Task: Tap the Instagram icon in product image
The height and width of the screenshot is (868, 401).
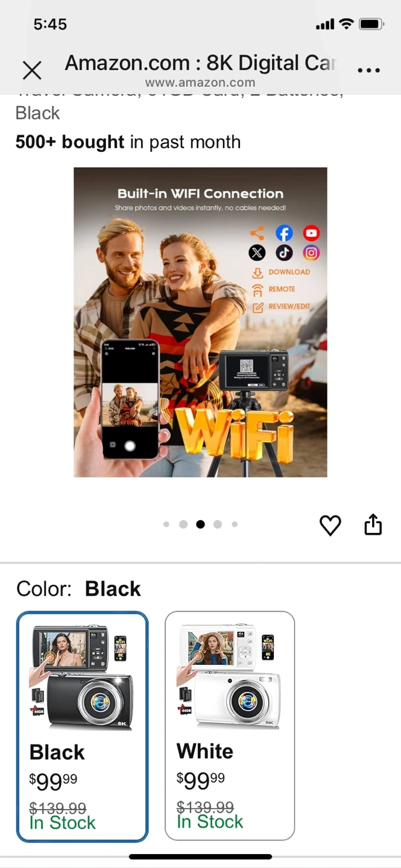Action: pos(311,253)
